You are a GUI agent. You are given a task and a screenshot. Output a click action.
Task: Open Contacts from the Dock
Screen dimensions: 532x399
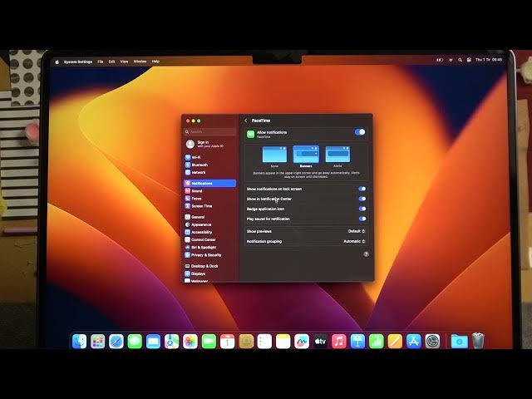coord(246,341)
